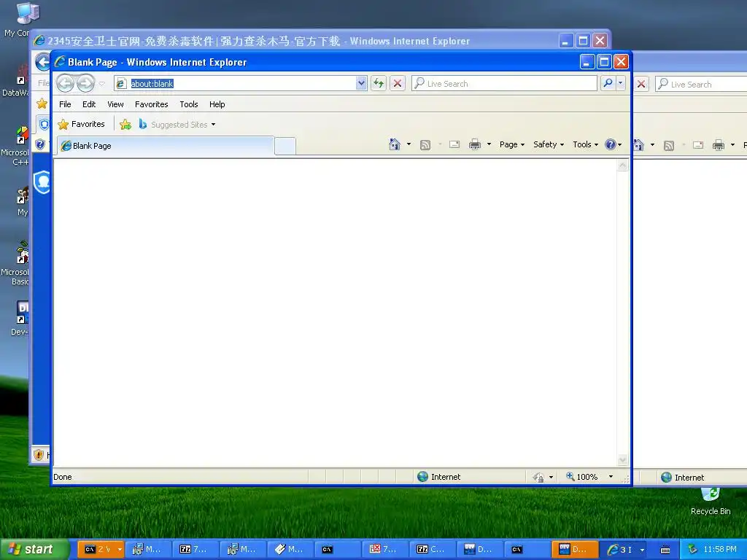The image size is (747, 560).
Task: Open the Suggested Sites link
Action: tap(177, 125)
